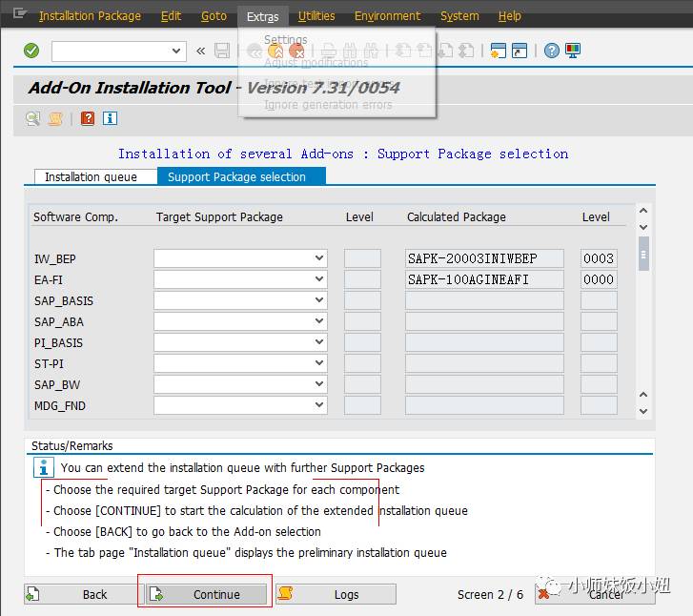Open the Help menu
Viewport: 693px width, 616px height.
[x=510, y=16]
